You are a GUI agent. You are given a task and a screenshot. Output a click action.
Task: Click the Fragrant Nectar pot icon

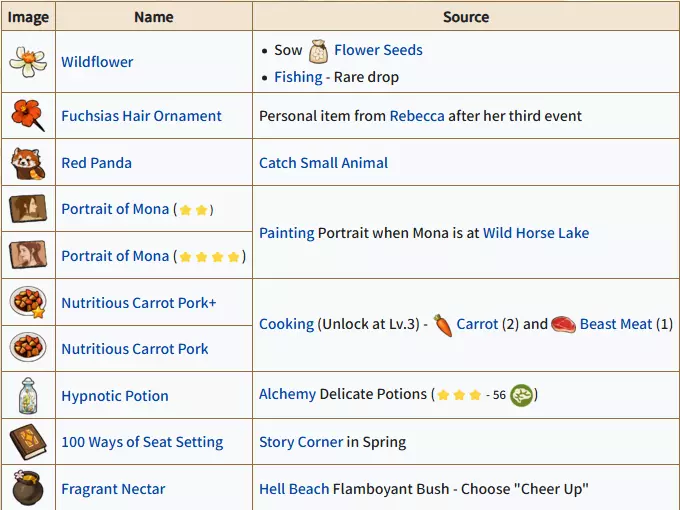click(28, 489)
